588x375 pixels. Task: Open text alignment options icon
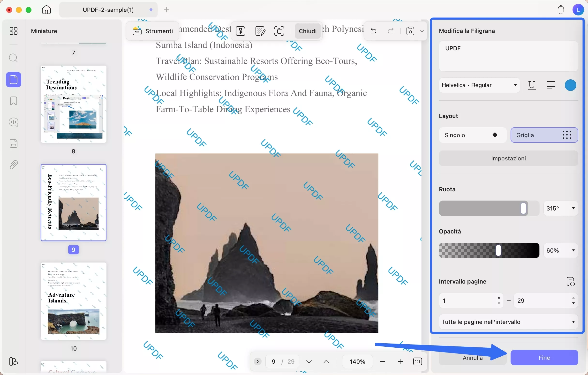[551, 85]
